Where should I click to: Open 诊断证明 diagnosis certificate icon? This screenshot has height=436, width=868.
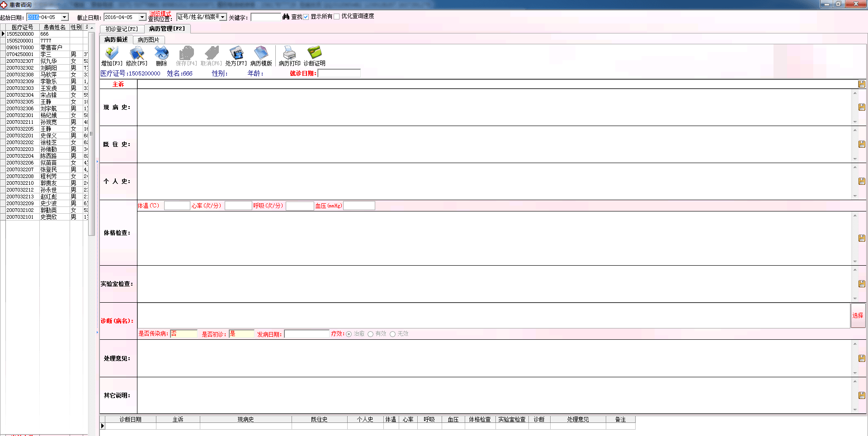(314, 53)
